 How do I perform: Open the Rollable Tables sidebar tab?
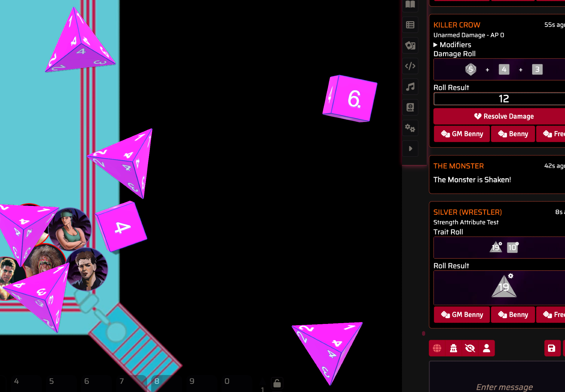click(410, 25)
